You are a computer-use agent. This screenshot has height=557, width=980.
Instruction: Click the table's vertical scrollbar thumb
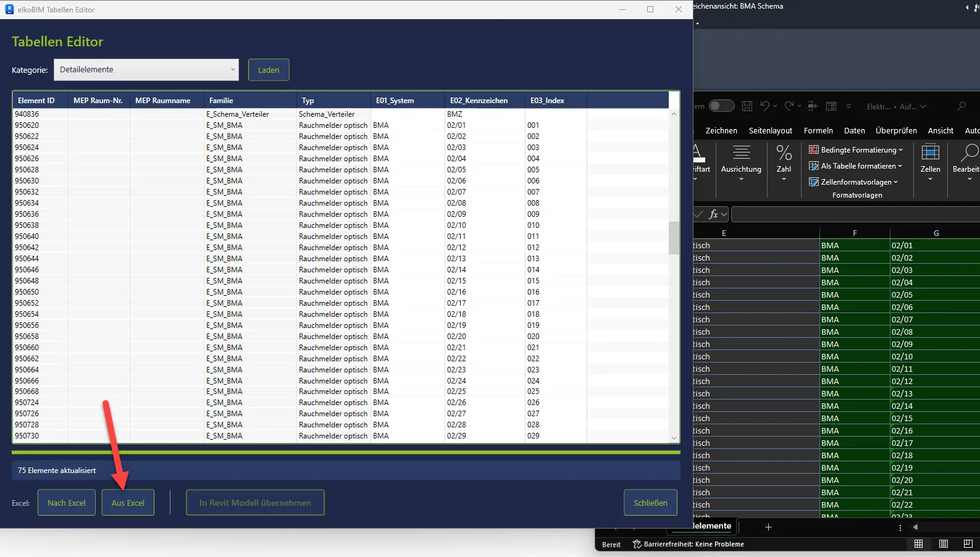tap(674, 237)
